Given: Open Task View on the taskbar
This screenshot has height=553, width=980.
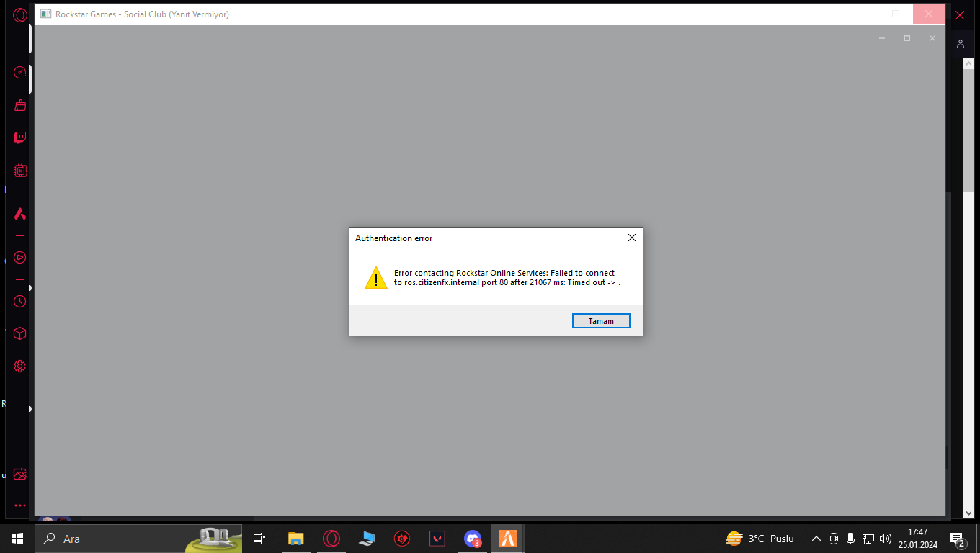Looking at the screenshot, I should pos(259,539).
